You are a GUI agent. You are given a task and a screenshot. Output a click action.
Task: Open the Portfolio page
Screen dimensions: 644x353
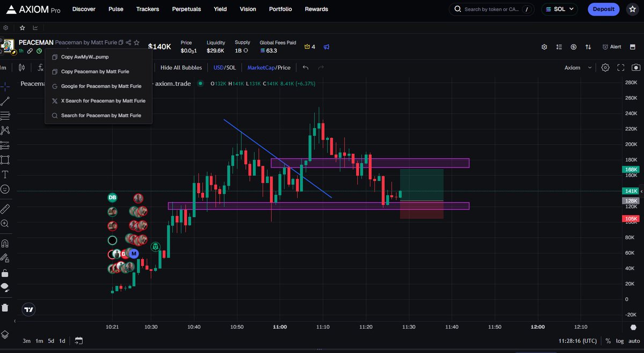pos(281,9)
